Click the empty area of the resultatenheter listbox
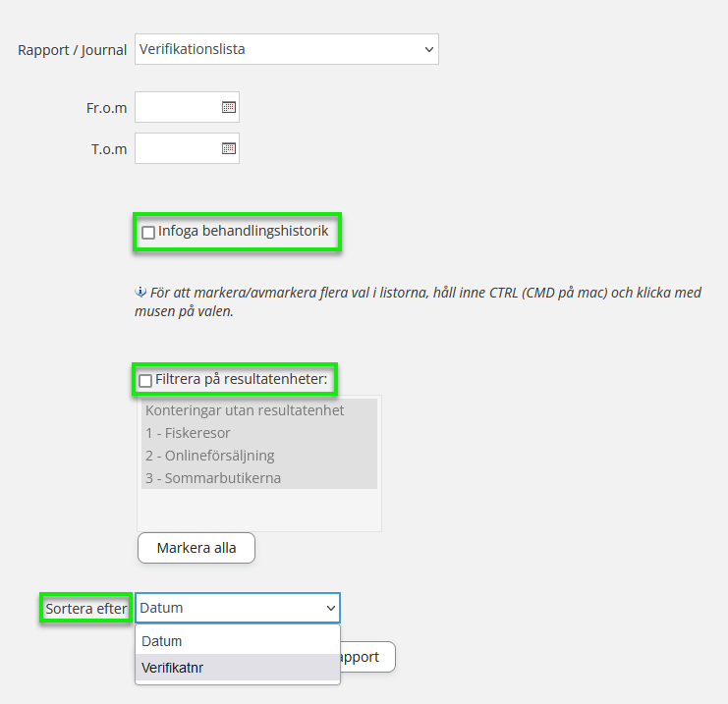Screen dimensions: 728x704 coord(258,511)
